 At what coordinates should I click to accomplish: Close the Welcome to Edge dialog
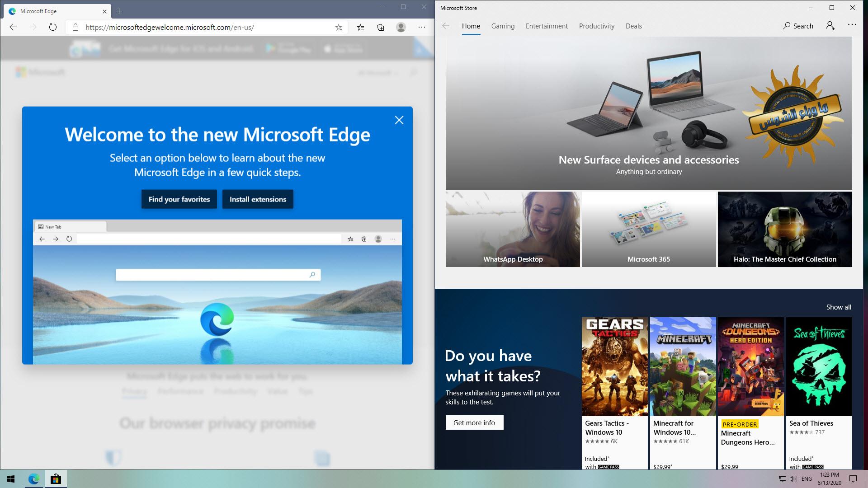[399, 120]
